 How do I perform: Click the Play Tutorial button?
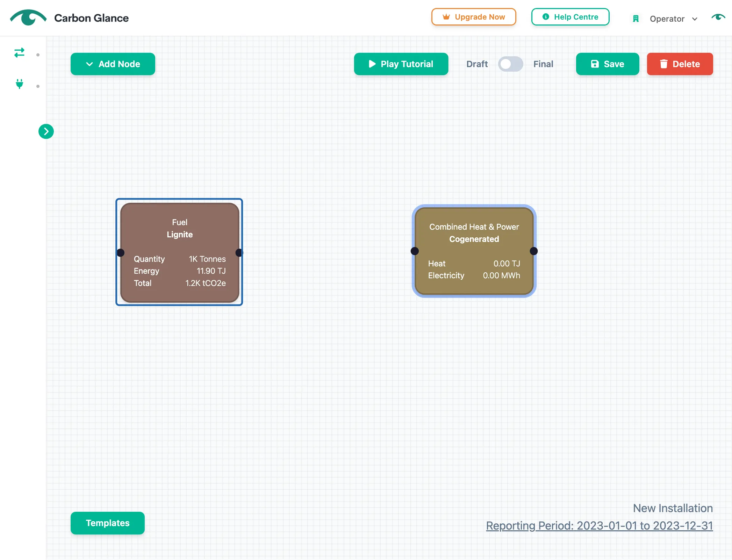401,64
